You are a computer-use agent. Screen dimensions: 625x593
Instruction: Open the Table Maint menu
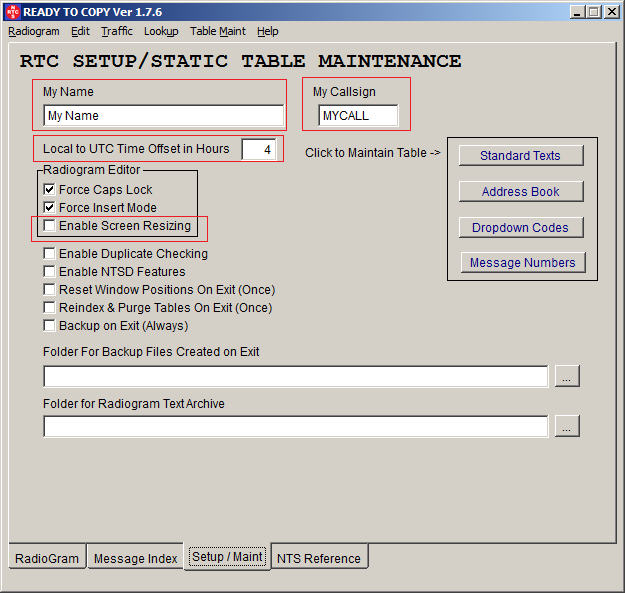point(218,31)
